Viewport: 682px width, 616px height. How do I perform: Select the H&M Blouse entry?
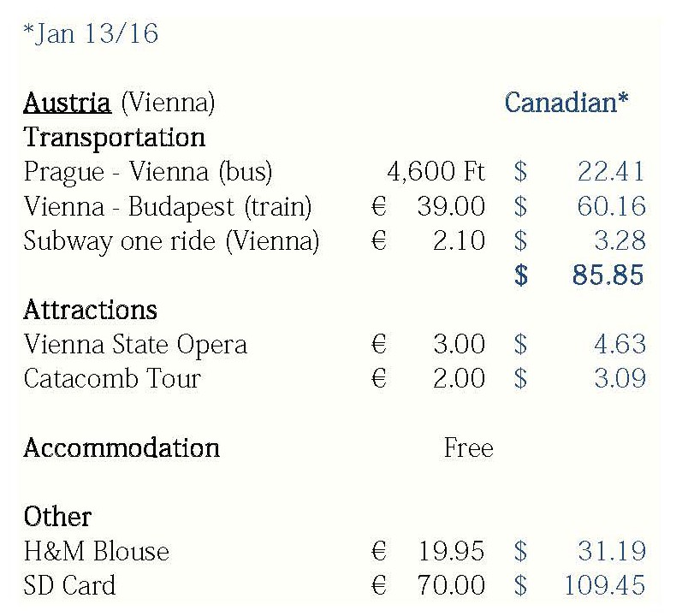[x=96, y=552]
